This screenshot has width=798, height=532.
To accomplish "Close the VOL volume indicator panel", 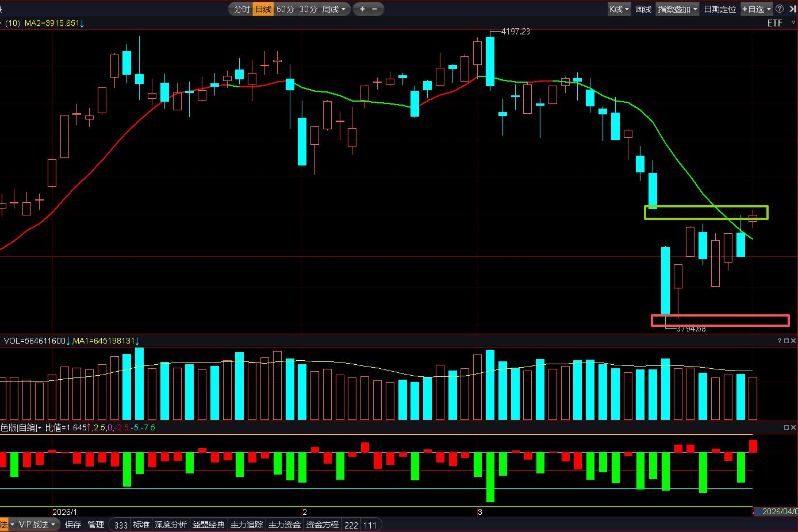I will [x=793, y=341].
